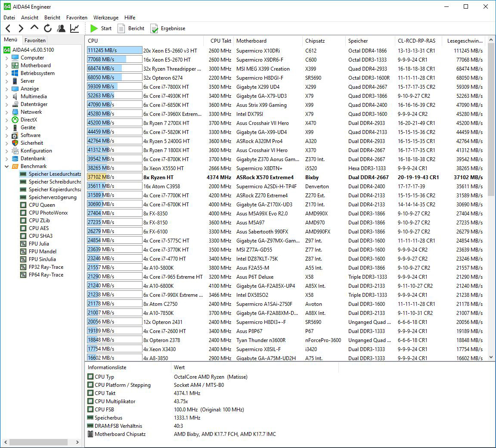Select the Sicherheit shield icon
The height and width of the screenshot is (448, 496).
(x=15, y=143)
